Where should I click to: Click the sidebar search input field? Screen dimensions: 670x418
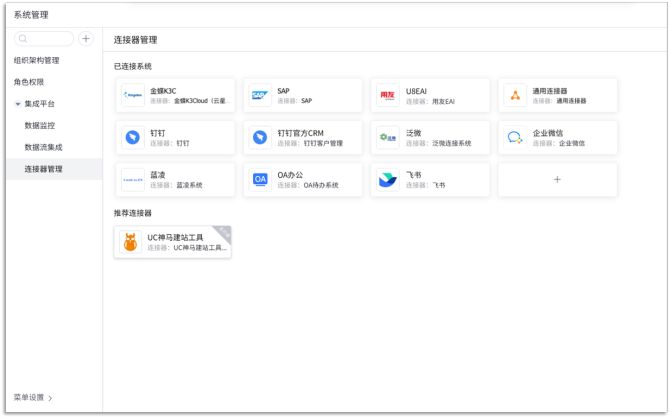(45, 39)
